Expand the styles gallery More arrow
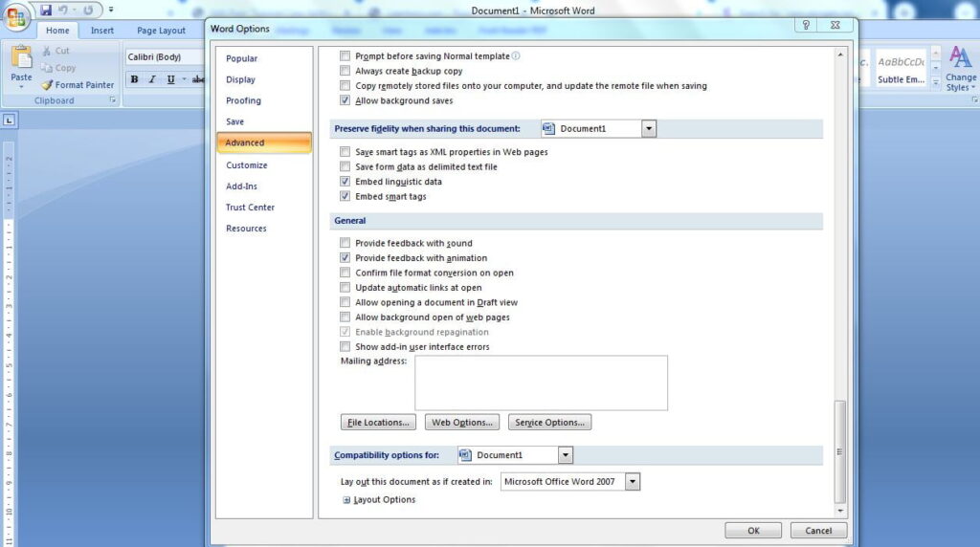This screenshot has height=547, width=980. pos(936,82)
